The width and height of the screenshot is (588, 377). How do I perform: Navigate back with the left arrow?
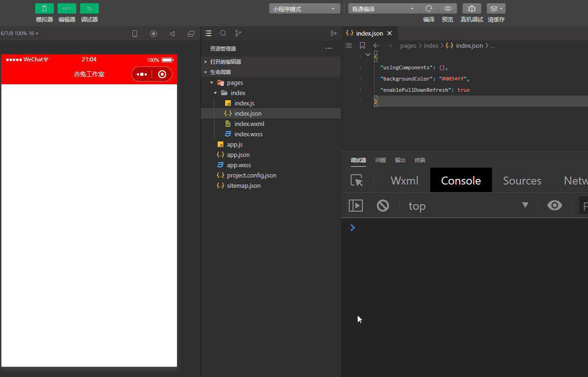[376, 45]
